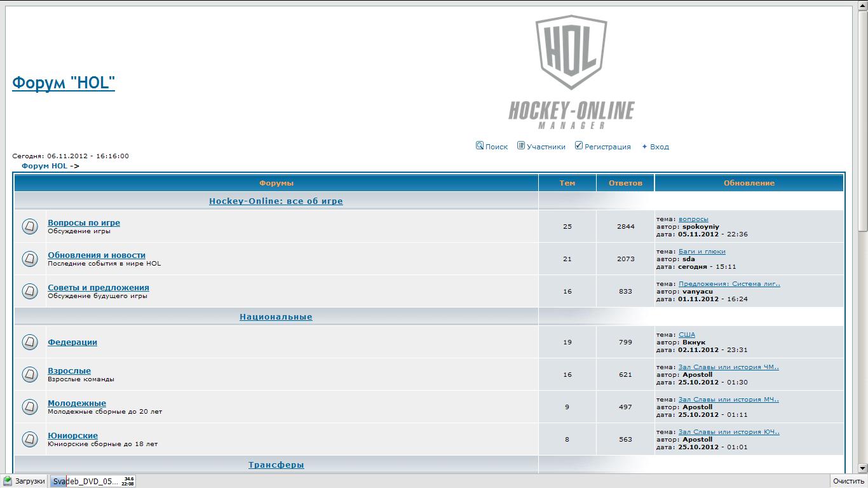
Task: Click forum icon beside Обновления и новости
Action: tap(30, 259)
